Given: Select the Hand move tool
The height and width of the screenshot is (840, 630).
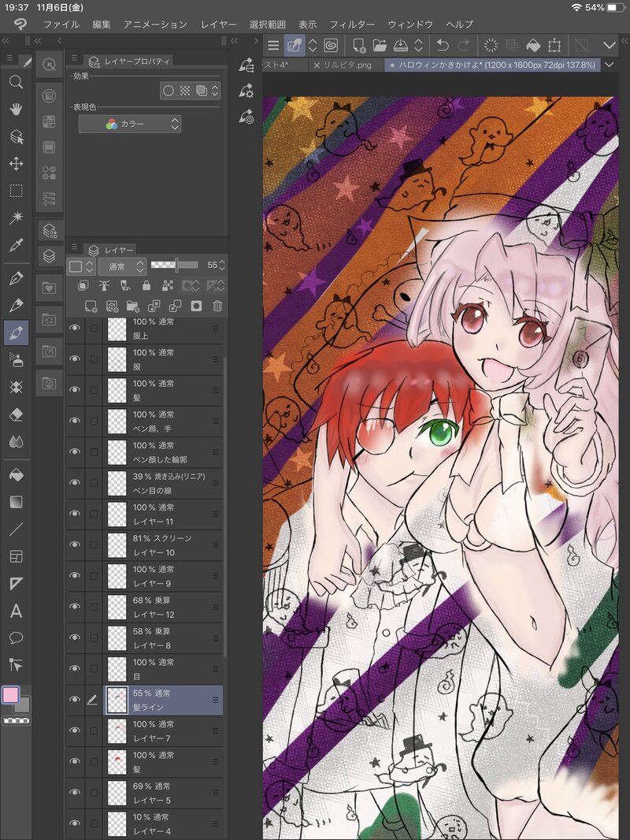Looking at the screenshot, I should [x=16, y=110].
